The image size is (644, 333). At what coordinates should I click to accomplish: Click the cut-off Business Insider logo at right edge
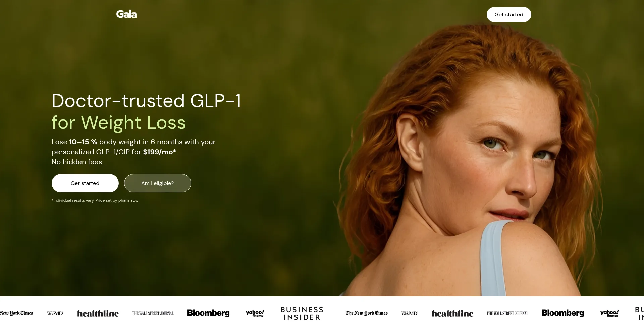pos(639,313)
